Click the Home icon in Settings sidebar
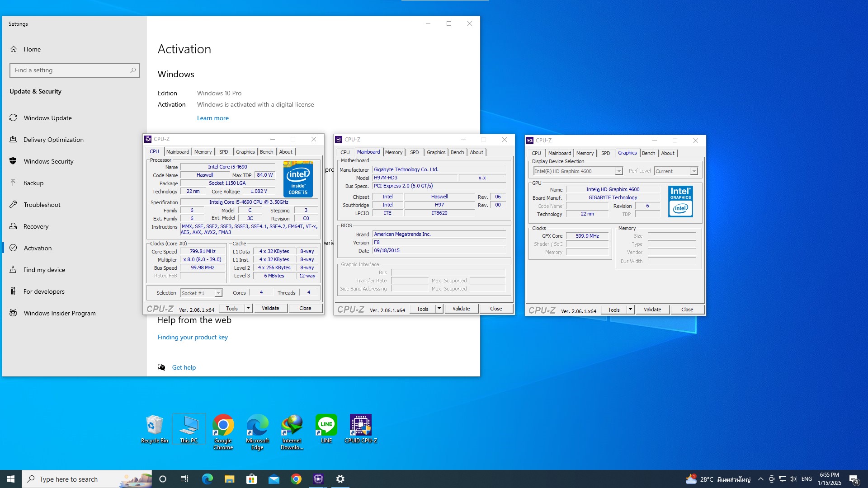This screenshot has height=488, width=868. (x=14, y=49)
